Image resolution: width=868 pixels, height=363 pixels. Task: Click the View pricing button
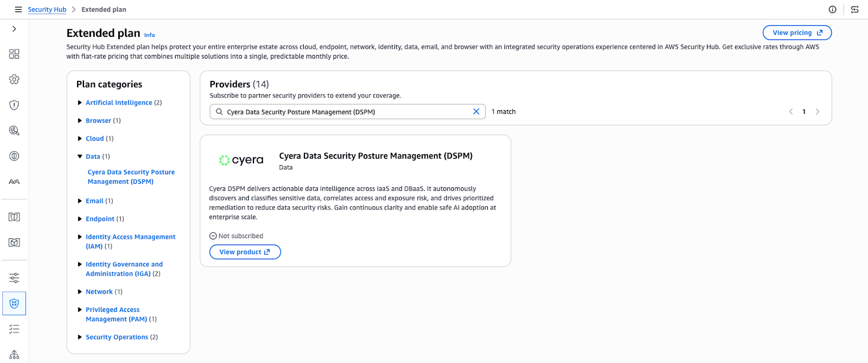pyautogui.click(x=797, y=33)
